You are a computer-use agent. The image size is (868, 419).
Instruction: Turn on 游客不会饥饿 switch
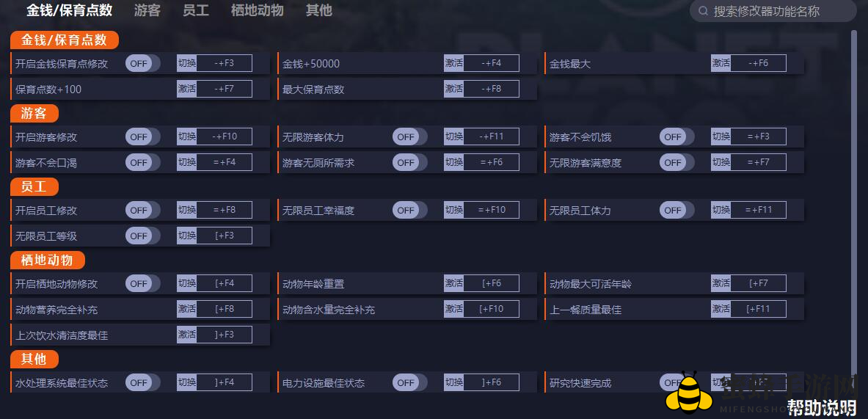676,136
